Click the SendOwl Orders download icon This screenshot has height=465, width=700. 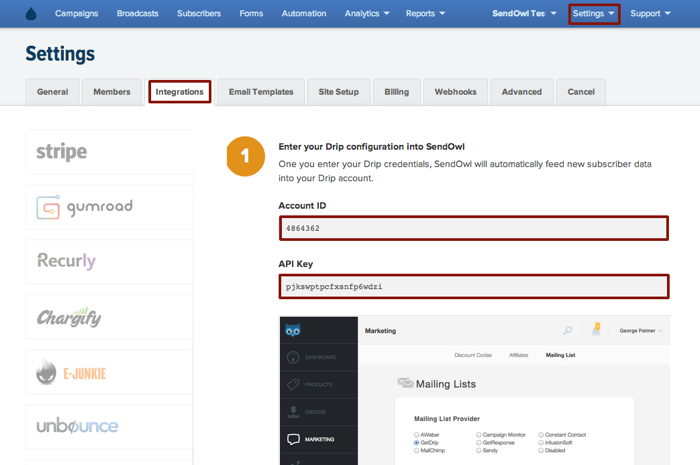[x=293, y=411]
